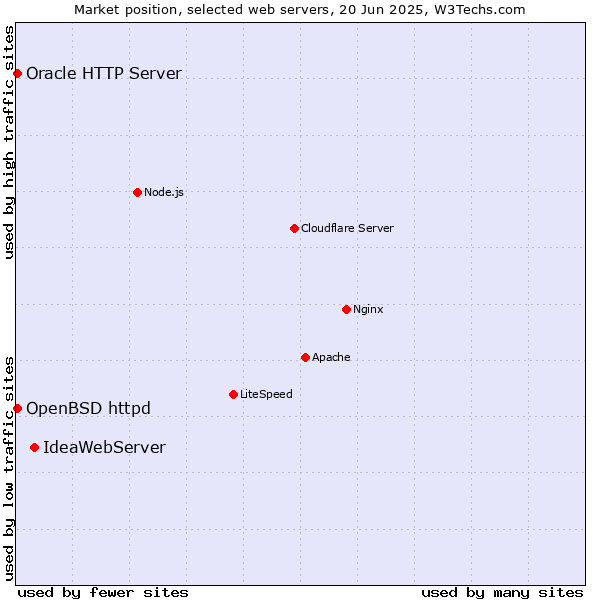This screenshot has height=600, width=600.
Task: Click the 'Oracle HTTP Server' label
Action: click(104, 73)
